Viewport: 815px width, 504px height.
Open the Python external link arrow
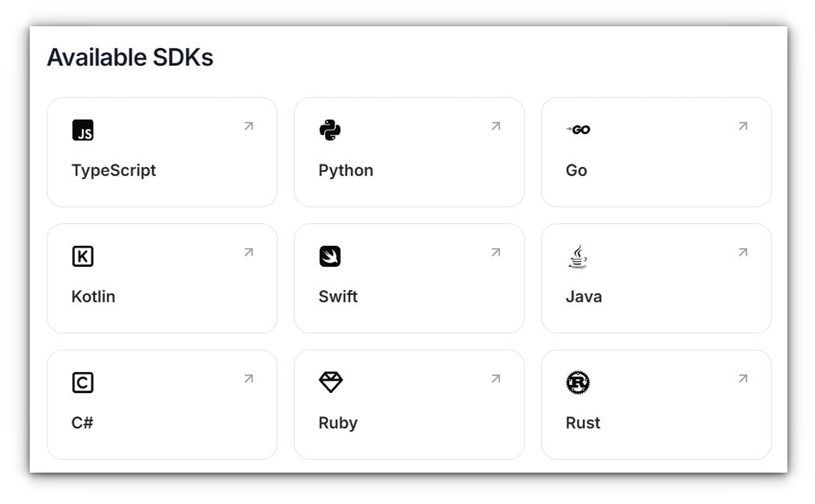coord(496,126)
